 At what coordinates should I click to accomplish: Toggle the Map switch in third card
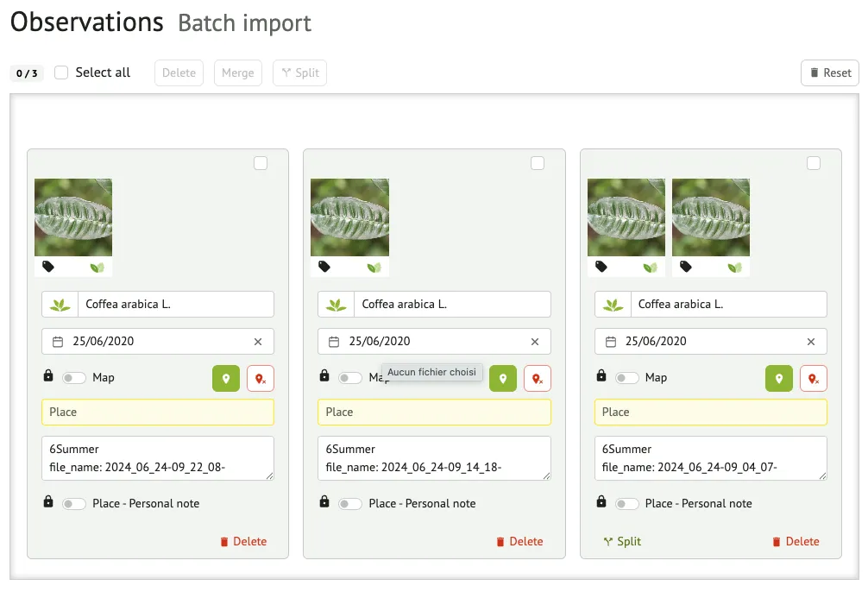coord(626,378)
